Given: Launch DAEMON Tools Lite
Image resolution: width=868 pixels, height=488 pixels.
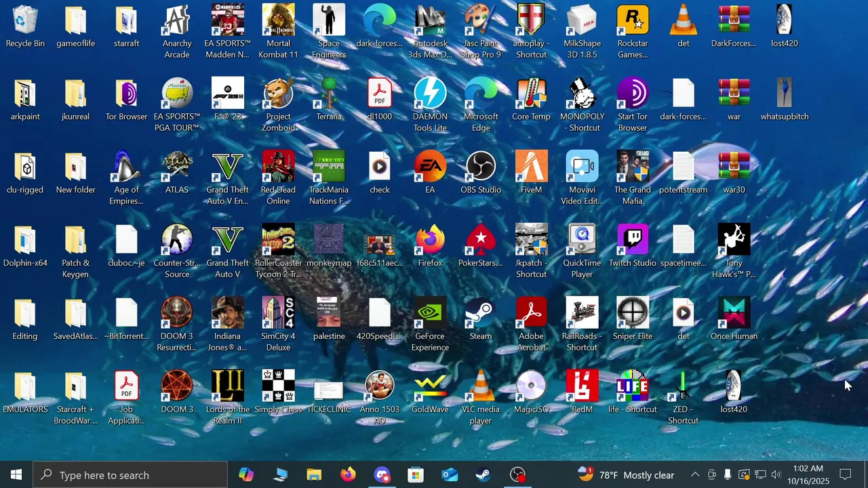Looking at the screenshot, I should (x=430, y=104).
